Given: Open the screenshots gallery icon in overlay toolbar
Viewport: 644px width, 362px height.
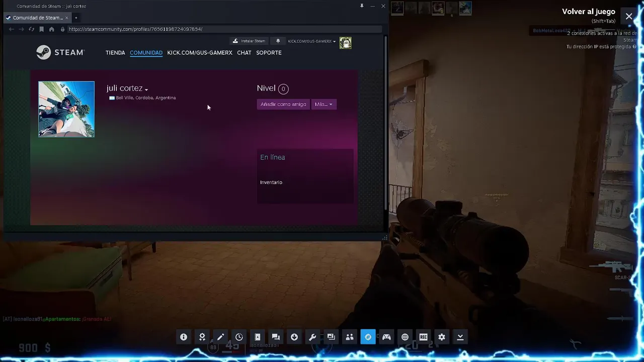Looking at the screenshot, I should (x=331, y=337).
